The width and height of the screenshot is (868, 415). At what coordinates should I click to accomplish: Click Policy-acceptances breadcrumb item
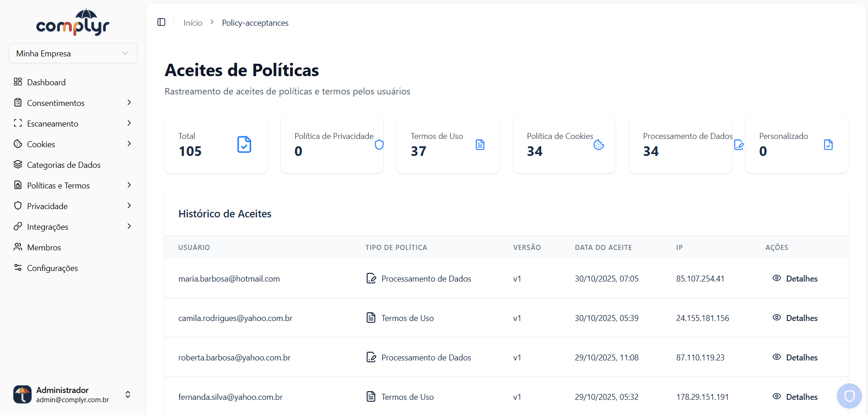[255, 22]
